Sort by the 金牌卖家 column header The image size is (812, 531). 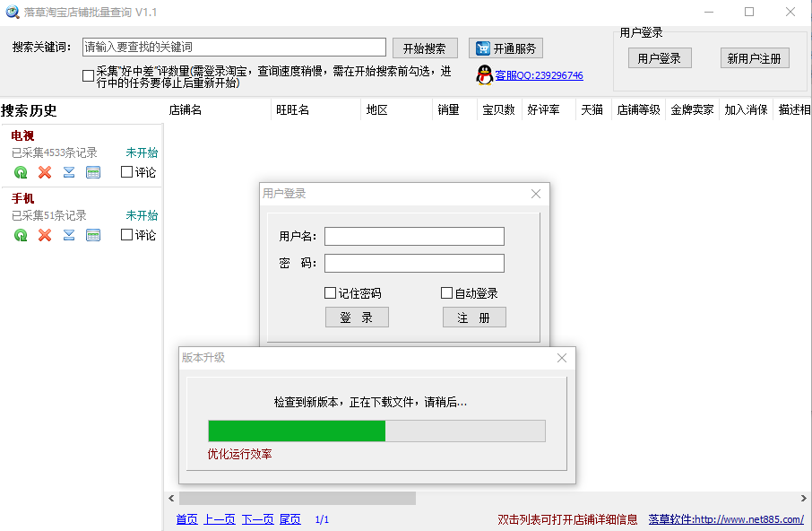click(693, 109)
